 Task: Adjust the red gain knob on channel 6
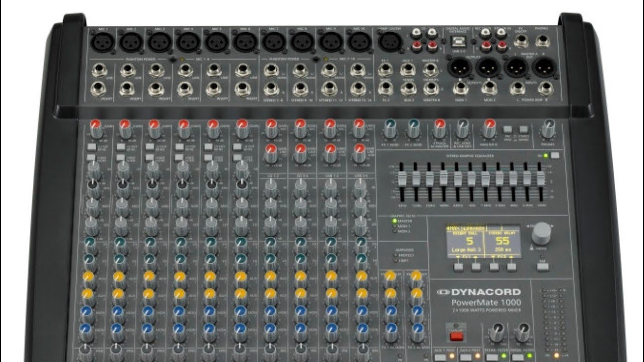click(x=243, y=128)
